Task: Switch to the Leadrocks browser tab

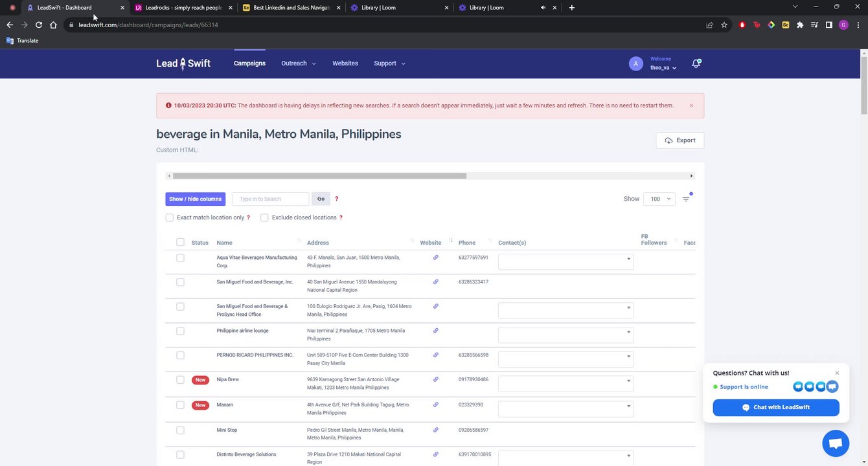Action: 183,8
